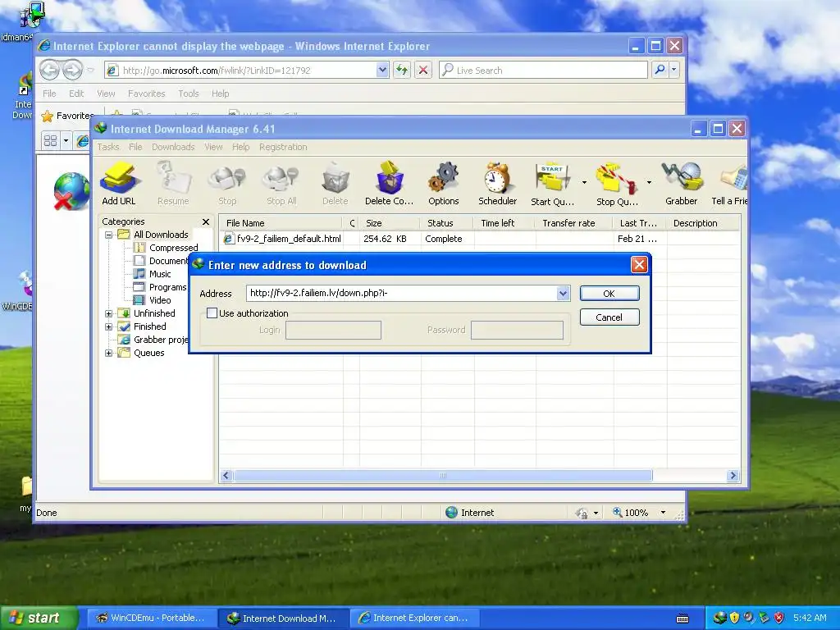Switch to Internet Explorer taskbar button
The image size is (840, 630).
coord(414,619)
